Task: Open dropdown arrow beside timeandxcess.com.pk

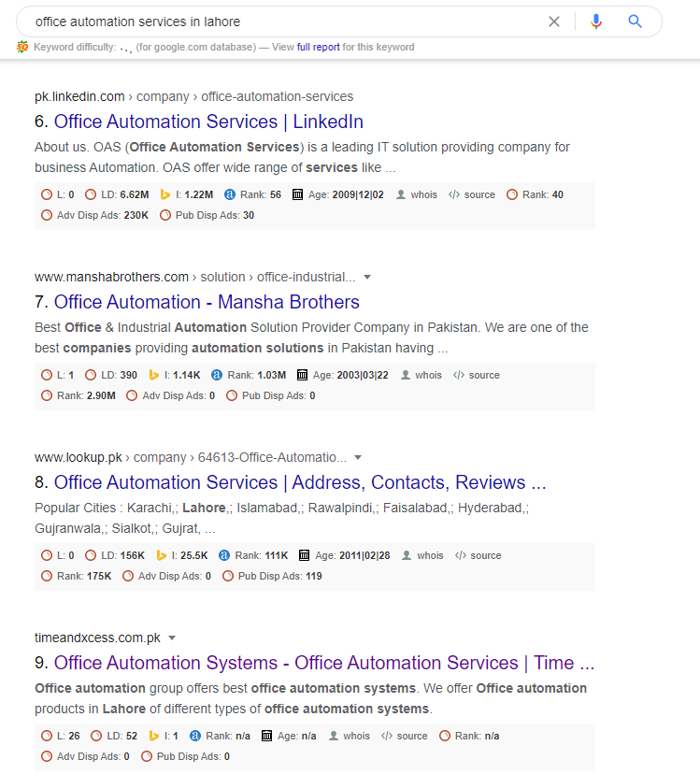Action: [172, 638]
